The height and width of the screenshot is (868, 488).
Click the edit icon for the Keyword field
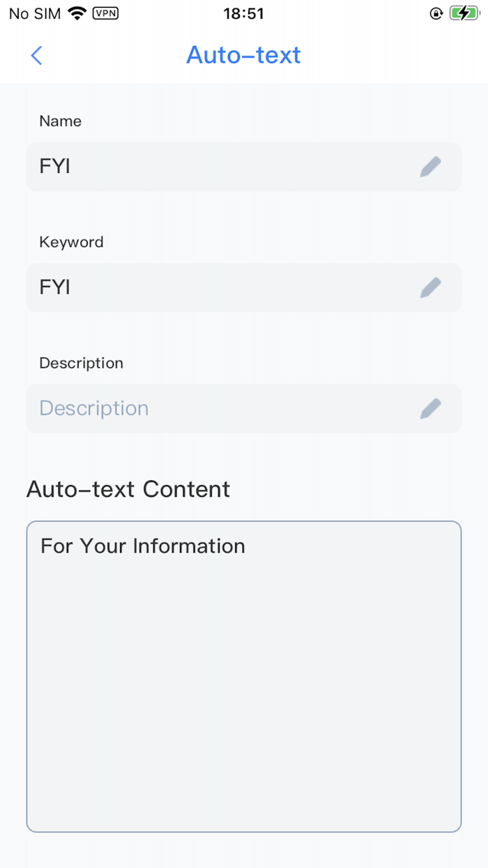[431, 287]
